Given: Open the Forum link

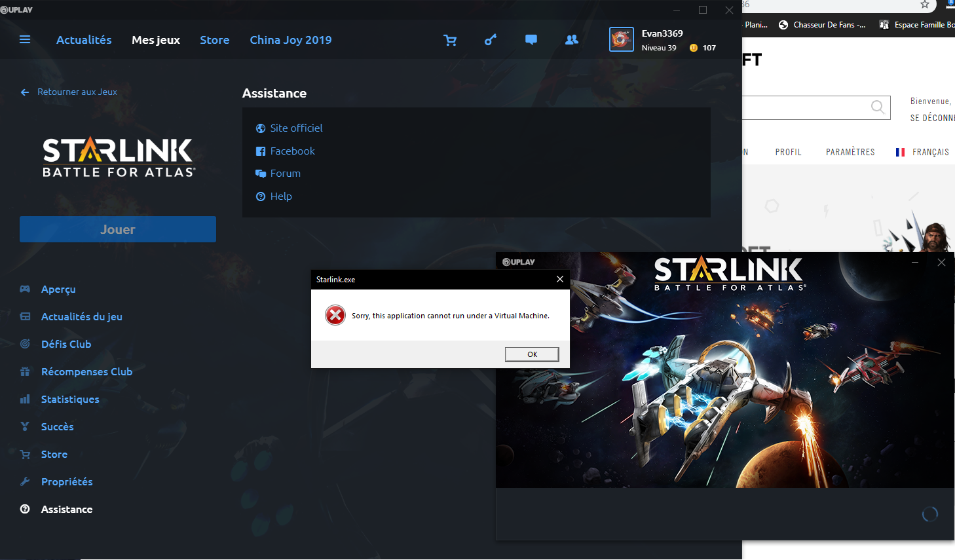Looking at the screenshot, I should pos(286,174).
